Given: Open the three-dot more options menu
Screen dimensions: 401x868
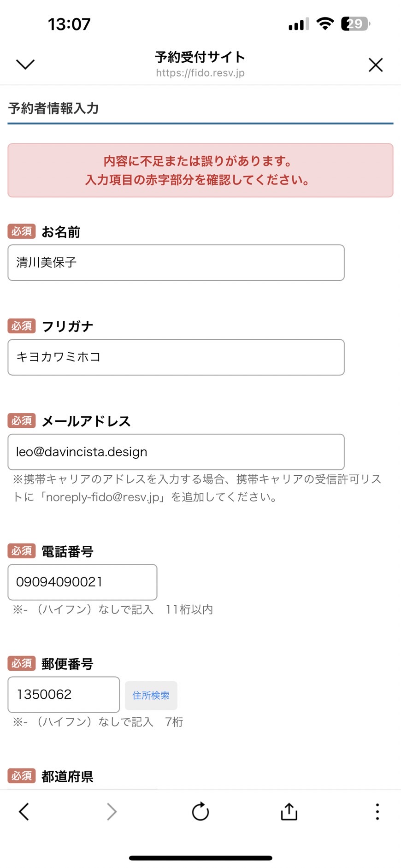Looking at the screenshot, I should point(377,811).
